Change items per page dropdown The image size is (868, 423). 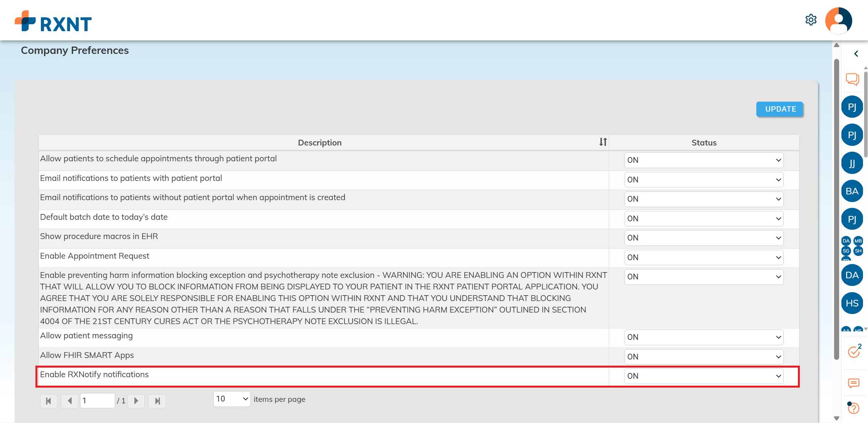pyautogui.click(x=232, y=399)
